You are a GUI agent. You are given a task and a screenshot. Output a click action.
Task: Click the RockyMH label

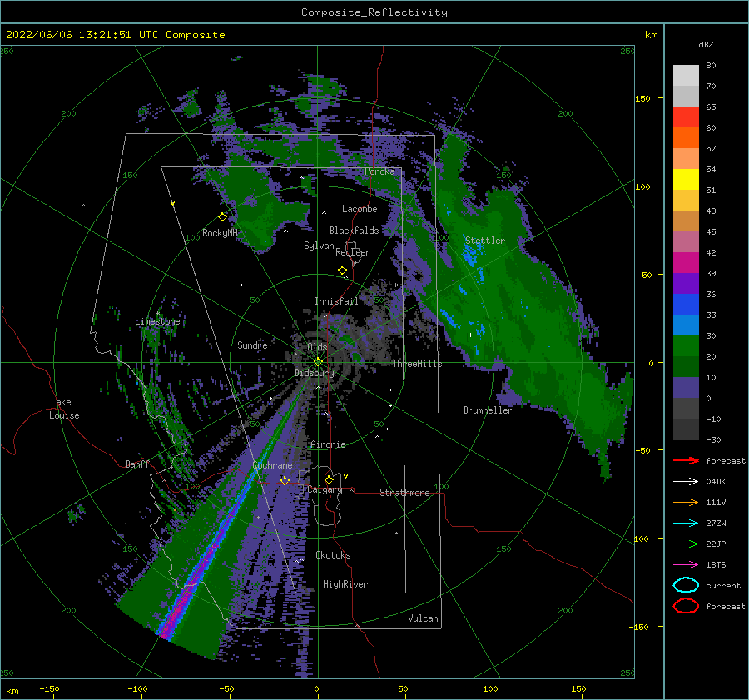tap(220, 233)
